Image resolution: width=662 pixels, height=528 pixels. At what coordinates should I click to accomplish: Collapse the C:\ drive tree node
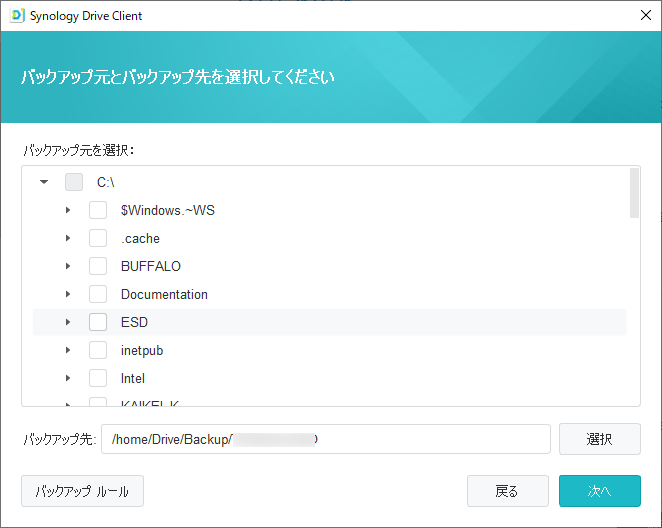(44, 182)
